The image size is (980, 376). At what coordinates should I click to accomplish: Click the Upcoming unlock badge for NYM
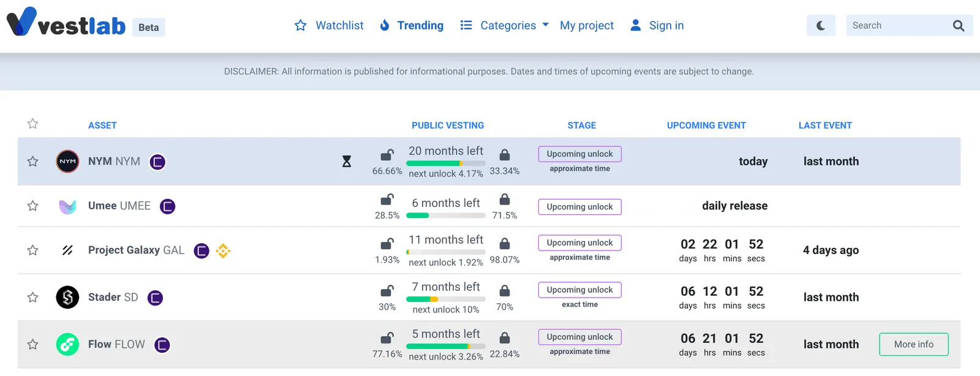point(580,154)
